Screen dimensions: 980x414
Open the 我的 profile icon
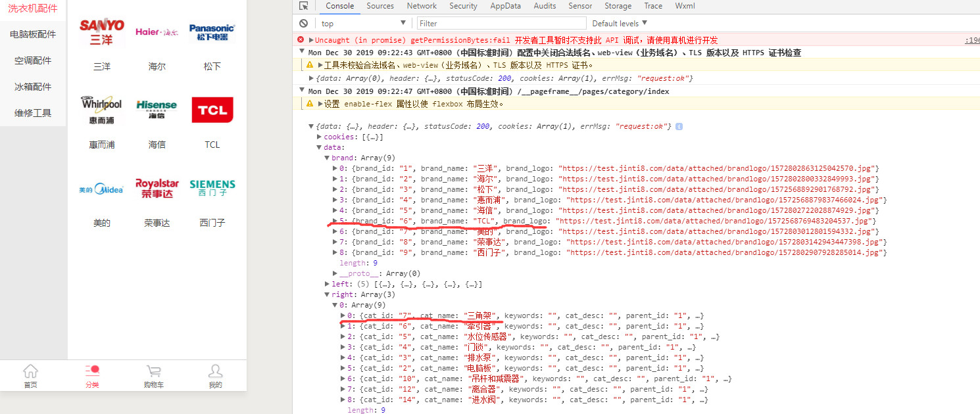215,371
